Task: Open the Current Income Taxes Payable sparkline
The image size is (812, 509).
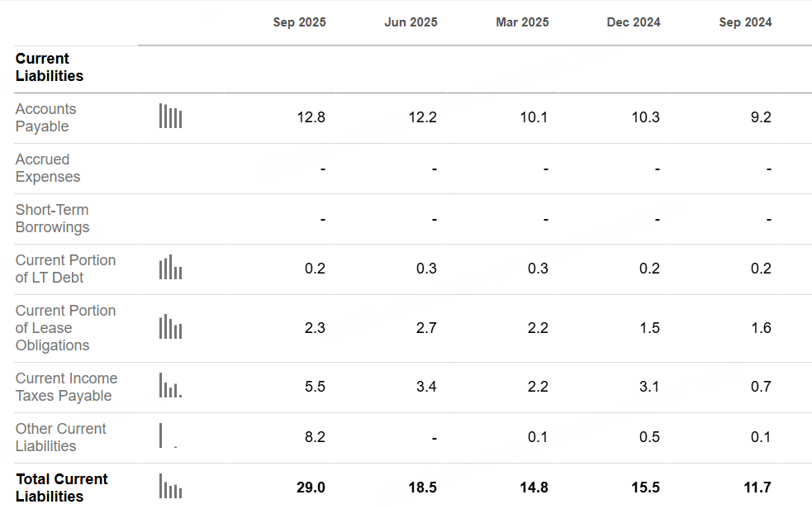Action: (x=170, y=386)
